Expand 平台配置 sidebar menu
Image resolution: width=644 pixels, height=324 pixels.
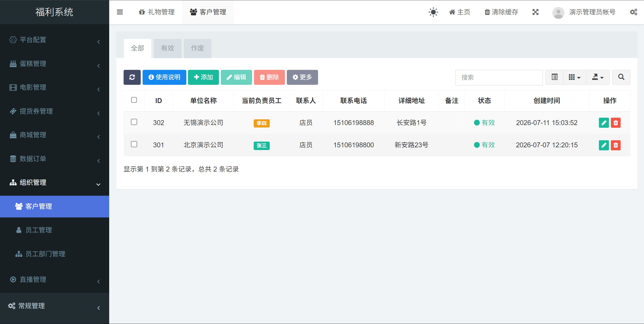pos(55,40)
